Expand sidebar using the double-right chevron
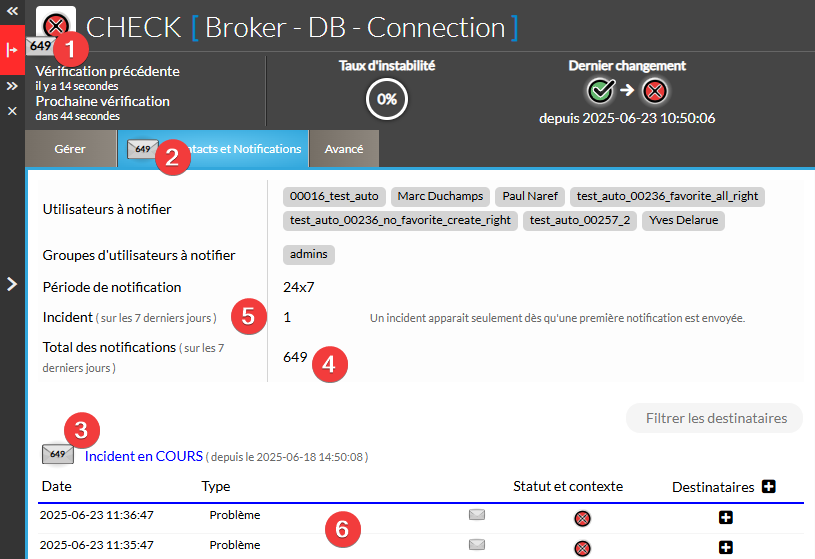Screen dimensions: 815x559 [x=12, y=87]
